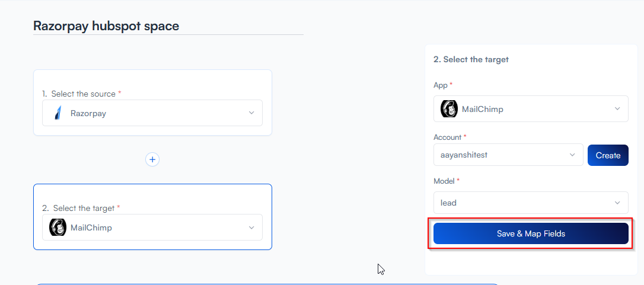
Task: Click the lead value in Model field
Action: point(449,203)
